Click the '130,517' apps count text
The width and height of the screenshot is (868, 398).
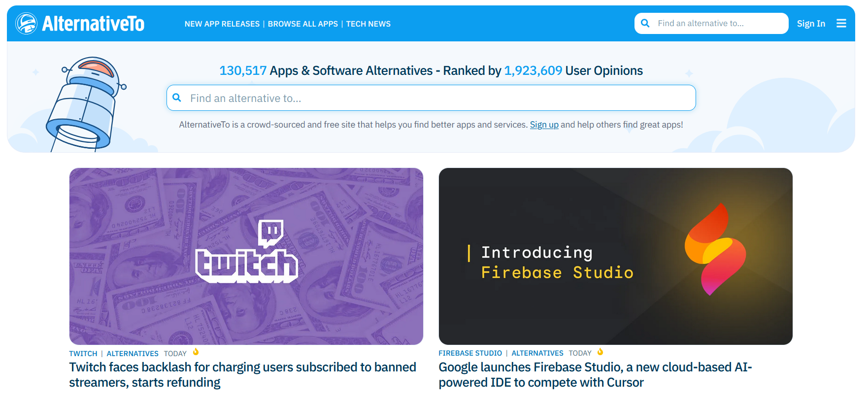click(x=243, y=70)
